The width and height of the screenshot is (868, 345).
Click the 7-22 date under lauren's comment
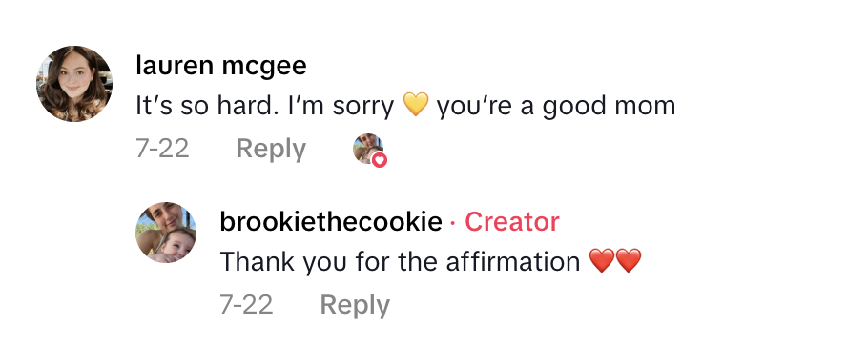point(162,149)
